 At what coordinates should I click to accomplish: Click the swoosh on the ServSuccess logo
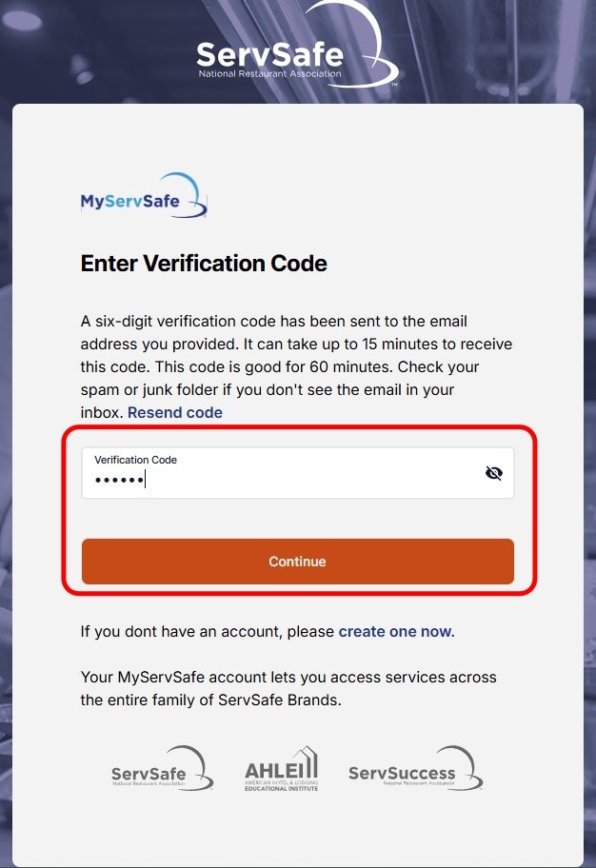coord(467,763)
